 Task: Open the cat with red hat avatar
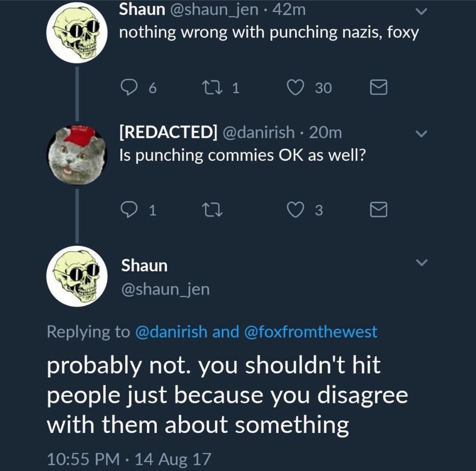[77, 155]
